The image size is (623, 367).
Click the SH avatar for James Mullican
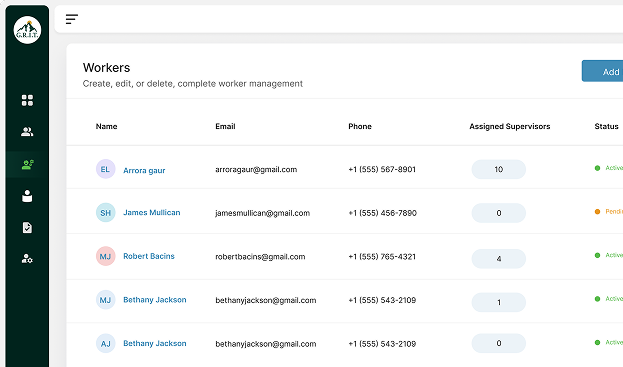tap(105, 213)
